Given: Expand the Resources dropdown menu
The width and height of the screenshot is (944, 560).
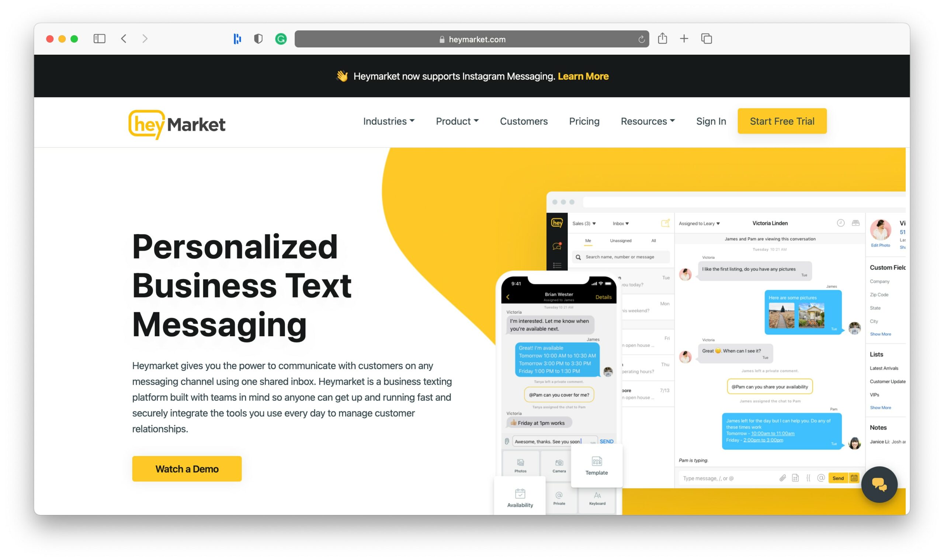Looking at the screenshot, I should point(647,121).
